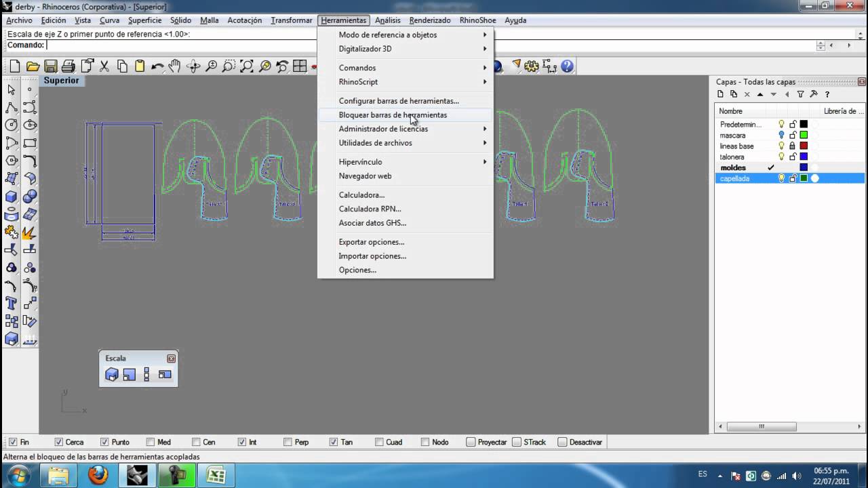The image size is (868, 488).
Task: Choose the Circle tool in sidebar
Action: click(12, 125)
